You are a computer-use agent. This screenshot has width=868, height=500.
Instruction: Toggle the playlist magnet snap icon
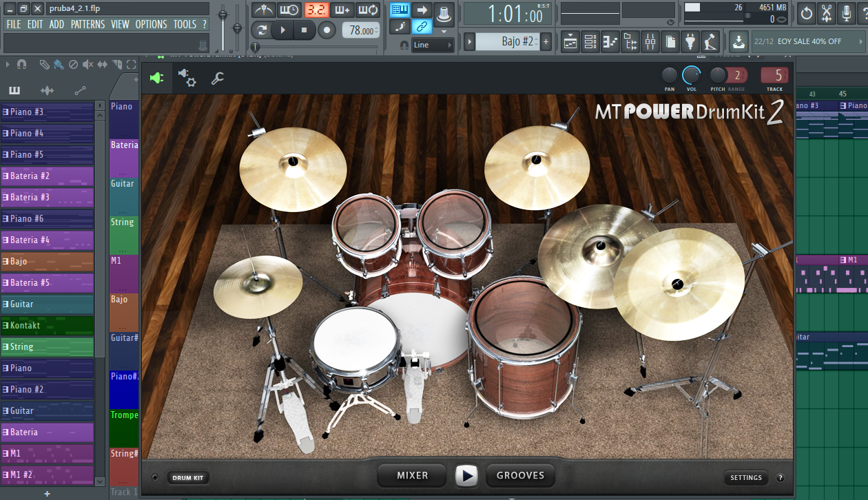click(21, 65)
